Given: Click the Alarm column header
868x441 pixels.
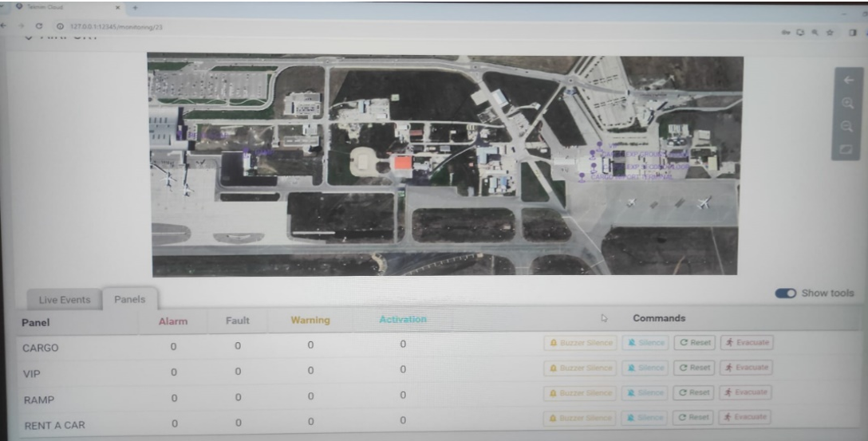Looking at the screenshot, I should coord(173,321).
